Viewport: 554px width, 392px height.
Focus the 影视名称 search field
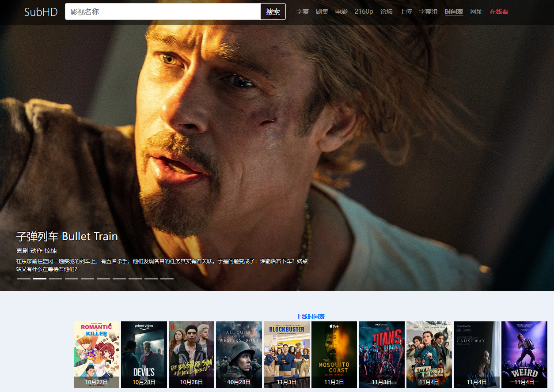tap(163, 11)
